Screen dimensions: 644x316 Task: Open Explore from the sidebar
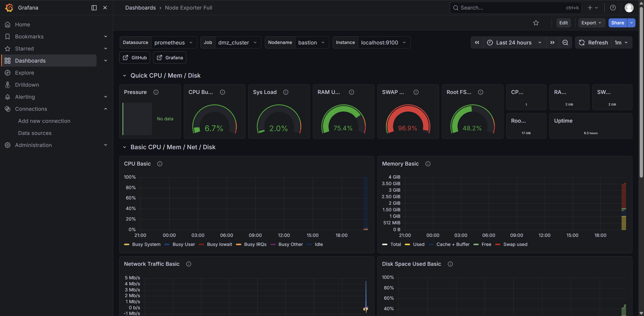click(x=24, y=73)
